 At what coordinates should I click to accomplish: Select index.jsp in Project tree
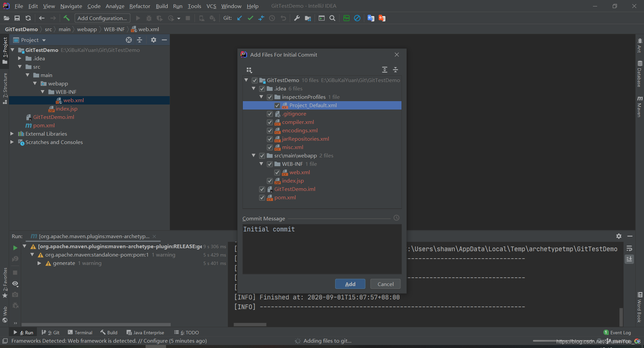[x=66, y=109]
